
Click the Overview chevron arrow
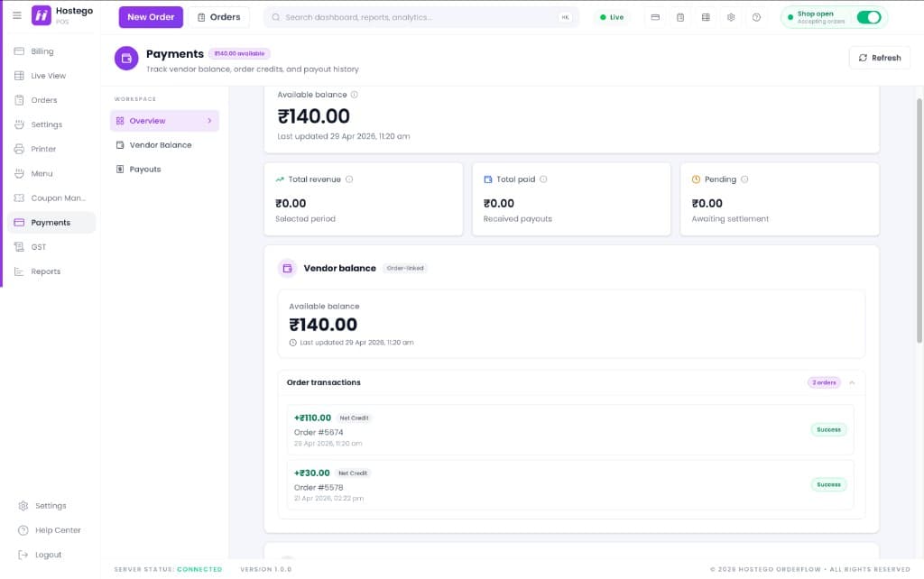pyautogui.click(x=209, y=121)
